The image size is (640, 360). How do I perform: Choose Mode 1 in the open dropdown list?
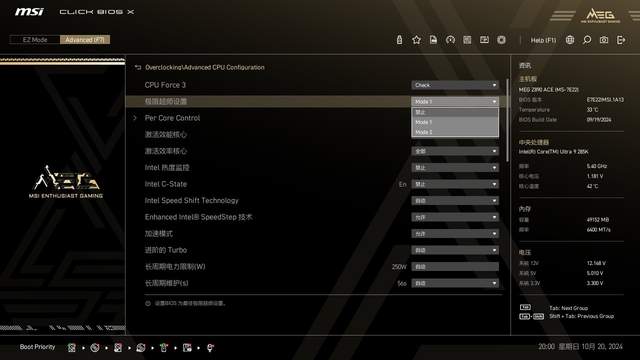[x=455, y=122]
